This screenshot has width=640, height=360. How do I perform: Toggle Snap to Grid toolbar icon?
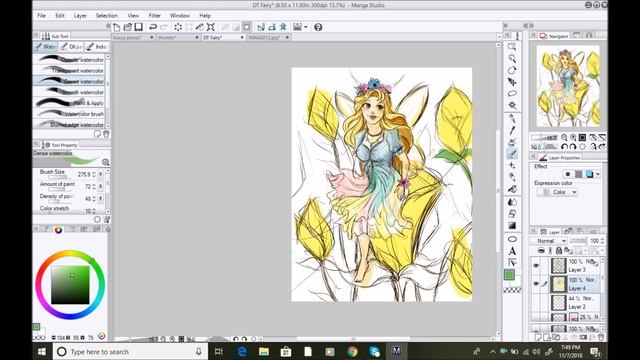click(283, 27)
